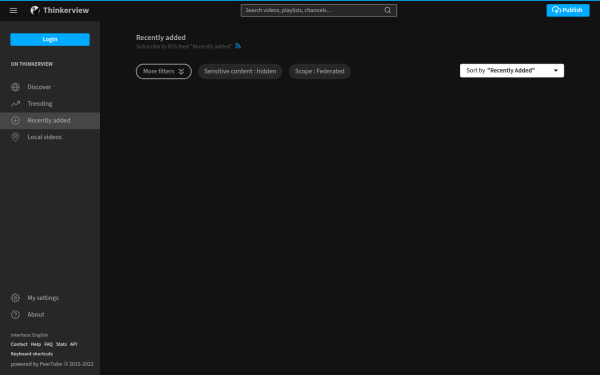600x375 pixels.
Task: Open the About page in the sidebar
Action: point(50,315)
